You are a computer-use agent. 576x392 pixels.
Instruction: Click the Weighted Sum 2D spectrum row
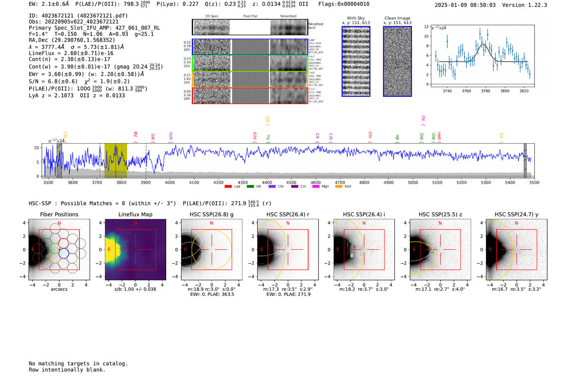[250, 27]
